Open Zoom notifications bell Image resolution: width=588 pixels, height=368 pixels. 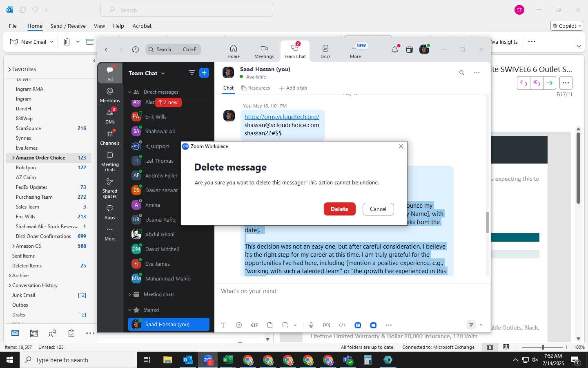point(395,49)
